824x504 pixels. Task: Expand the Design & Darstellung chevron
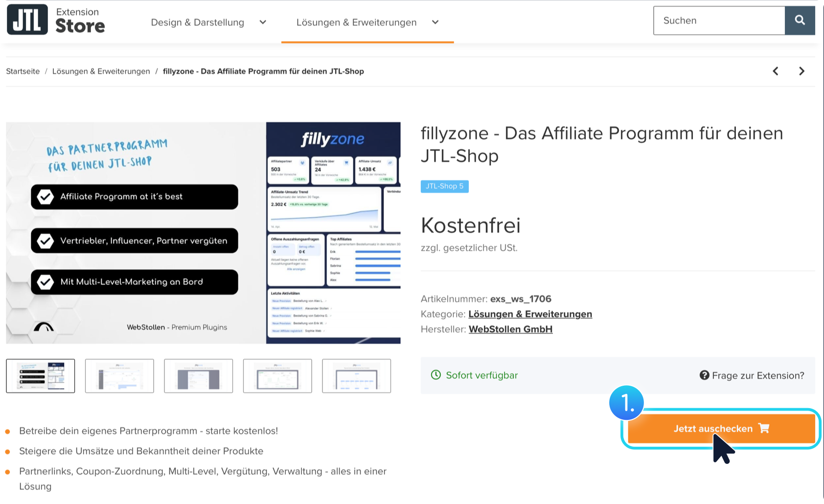[263, 22]
